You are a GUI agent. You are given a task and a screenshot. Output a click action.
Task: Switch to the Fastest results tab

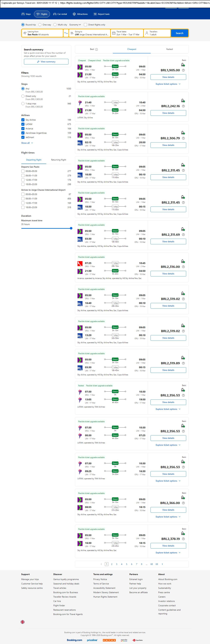169,49
